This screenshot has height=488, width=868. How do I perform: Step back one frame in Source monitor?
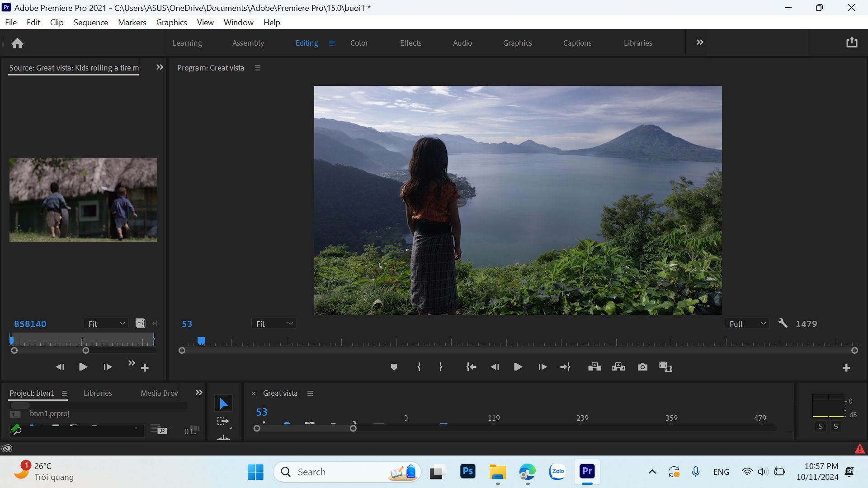[60, 367]
